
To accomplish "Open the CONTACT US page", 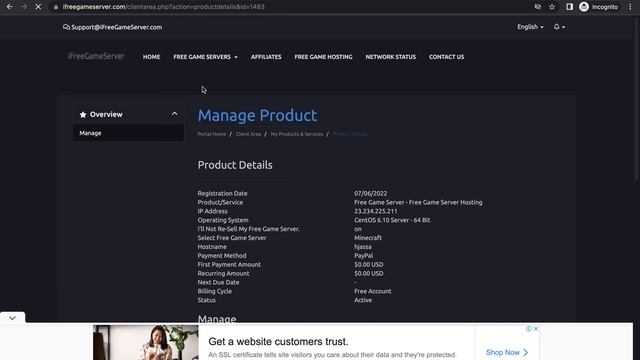I will [x=447, y=57].
